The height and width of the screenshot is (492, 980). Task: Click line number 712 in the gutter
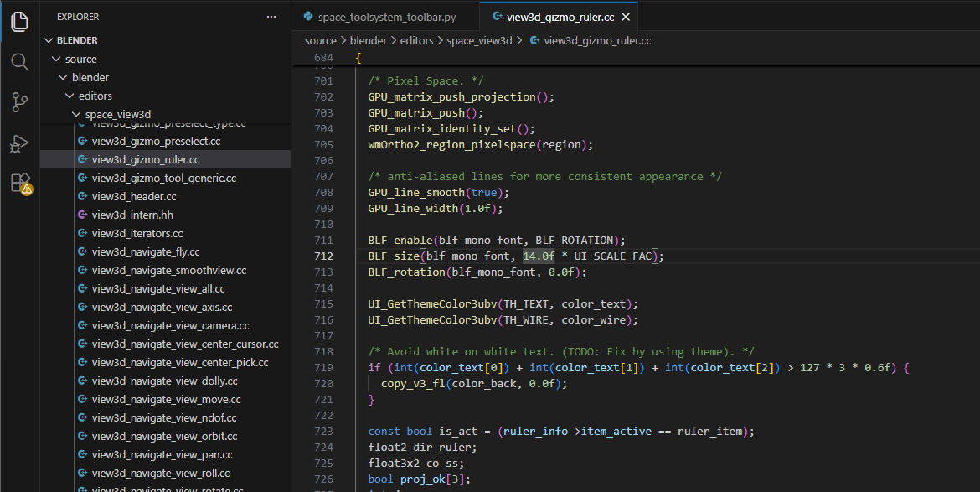click(324, 256)
